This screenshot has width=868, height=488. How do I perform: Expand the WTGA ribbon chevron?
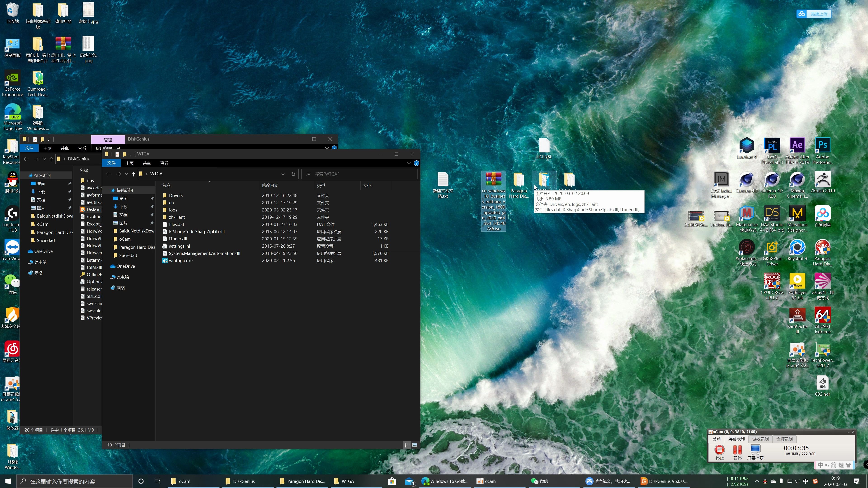(409, 163)
